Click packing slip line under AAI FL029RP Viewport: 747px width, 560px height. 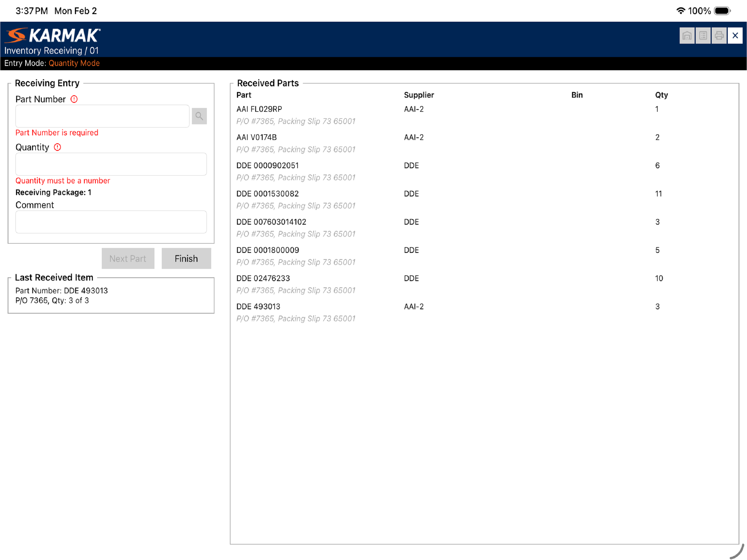296,121
